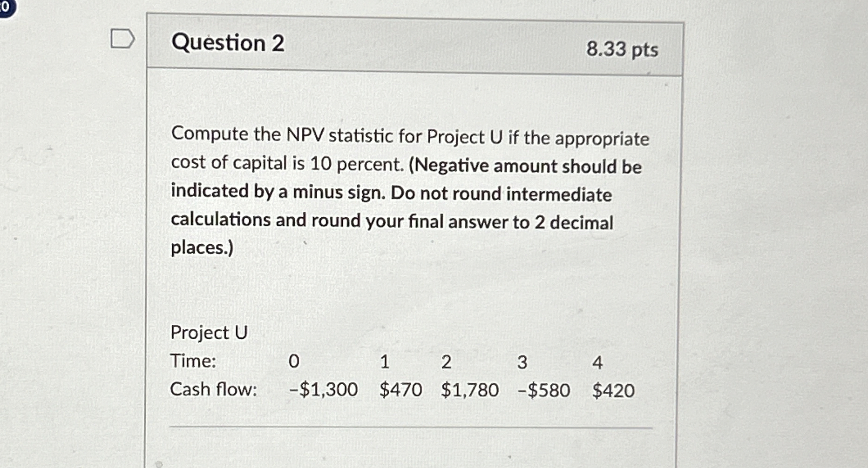Select the Project U heading text

point(209,333)
